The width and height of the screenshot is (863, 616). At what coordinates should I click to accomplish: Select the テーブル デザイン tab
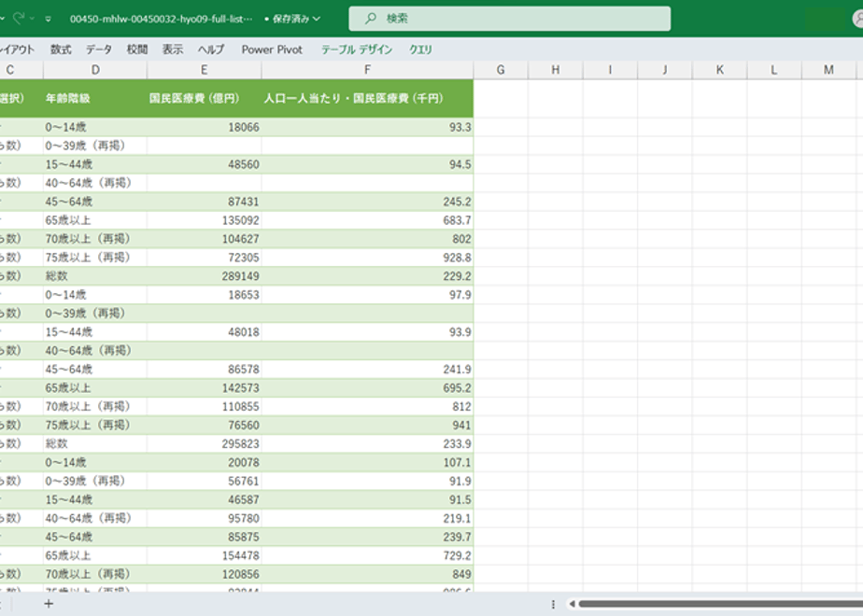[x=357, y=49]
